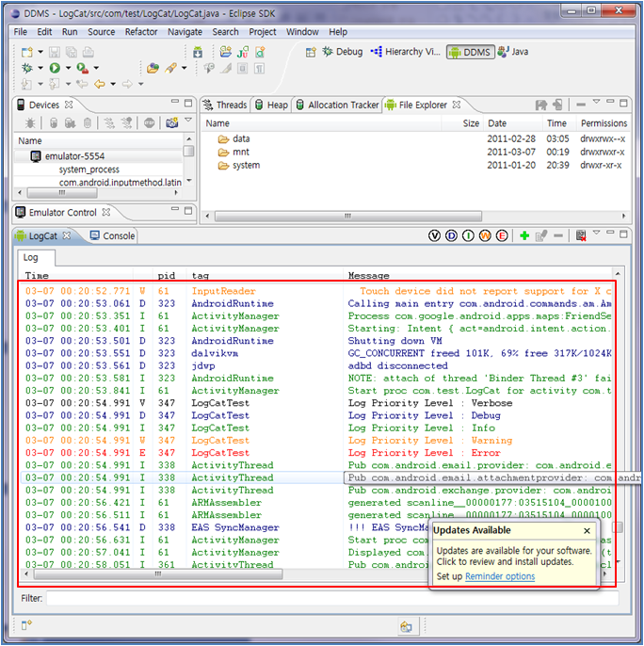
Task: Select emulator-5554 in the Devices list
Action: pos(73,156)
